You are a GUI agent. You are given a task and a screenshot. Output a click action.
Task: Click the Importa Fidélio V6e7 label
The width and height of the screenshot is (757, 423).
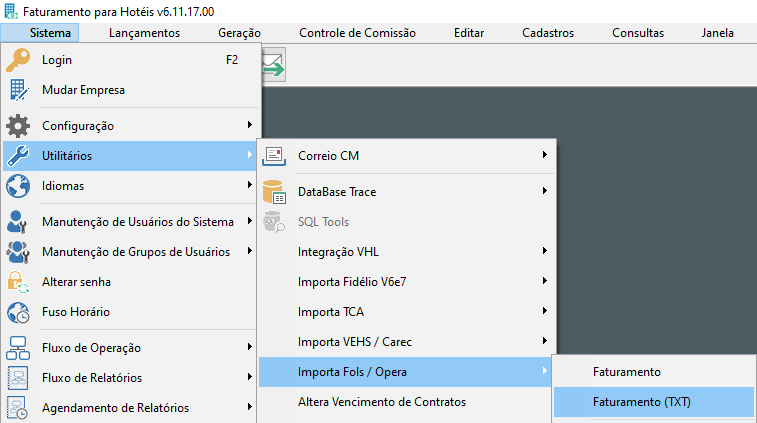click(x=352, y=282)
